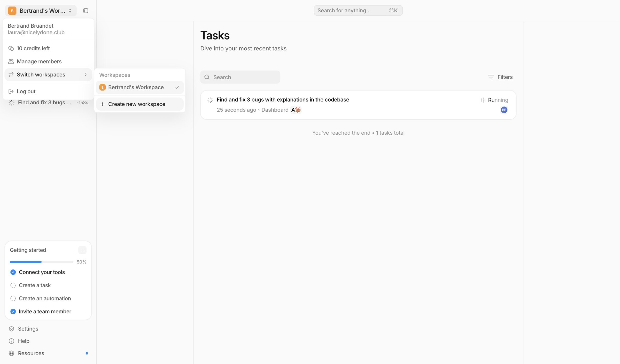The width and height of the screenshot is (620, 364).
Task: Choose Bertrand's Workspace in Workspaces list
Action: [x=140, y=87]
